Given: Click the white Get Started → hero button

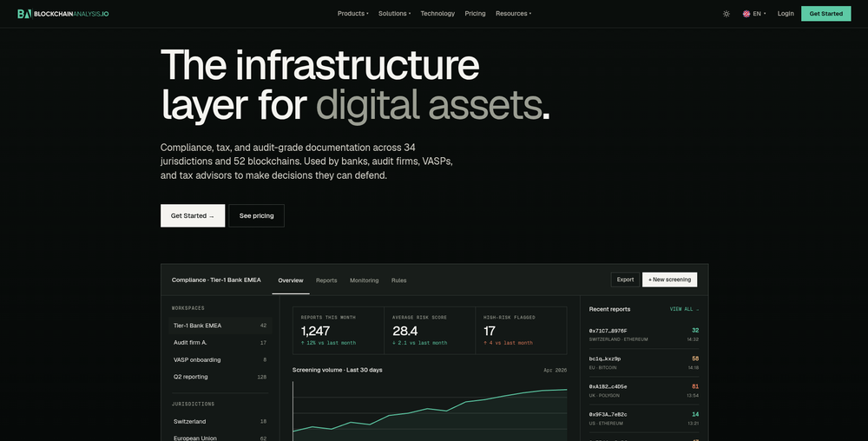Looking at the screenshot, I should click(x=193, y=216).
